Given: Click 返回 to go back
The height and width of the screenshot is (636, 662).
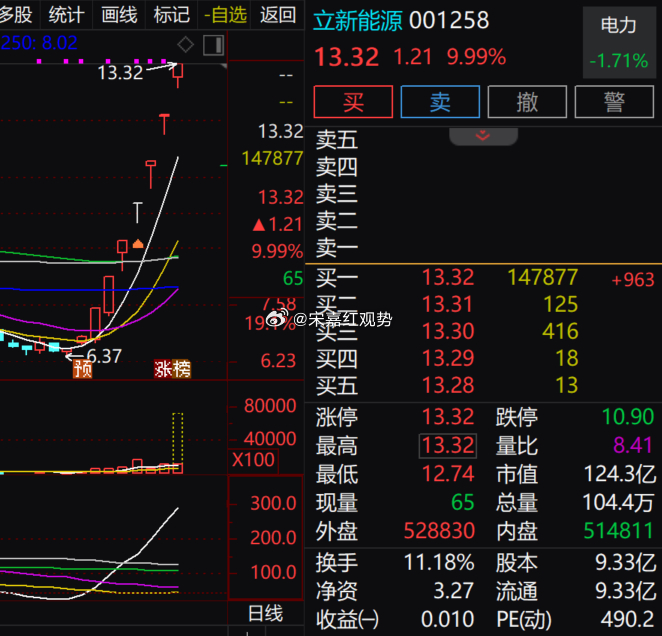Looking at the screenshot, I should [x=278, y=15].
